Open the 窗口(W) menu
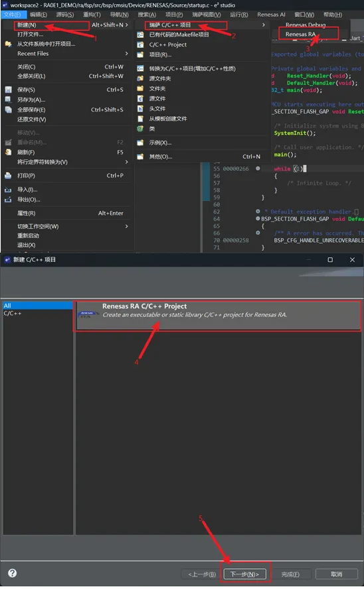Screen dimensions: 364x589 [x=304, y=15]
